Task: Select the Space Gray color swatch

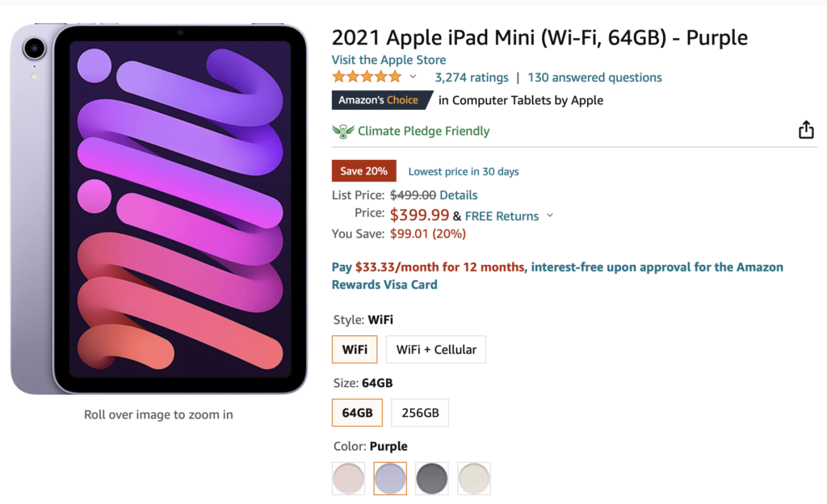Action: [x=432, y=478]
